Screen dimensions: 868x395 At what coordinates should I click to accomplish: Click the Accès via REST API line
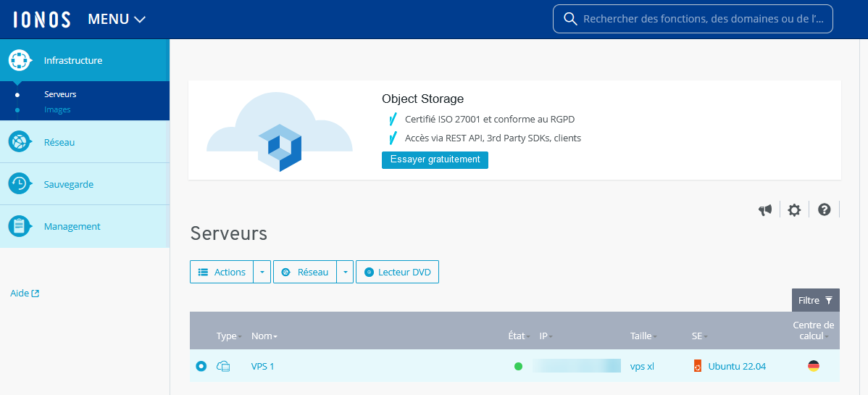pyautogui.click(x=493, y=138)
